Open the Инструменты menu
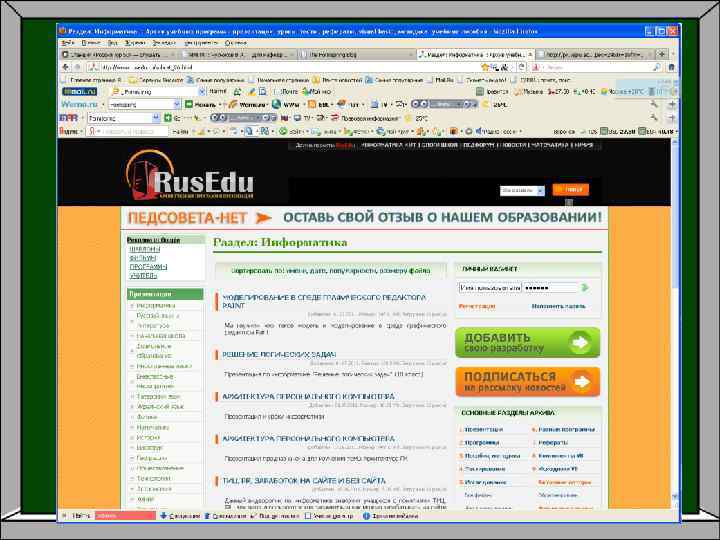The image size is (720, 540). click(x=201, y=43)
